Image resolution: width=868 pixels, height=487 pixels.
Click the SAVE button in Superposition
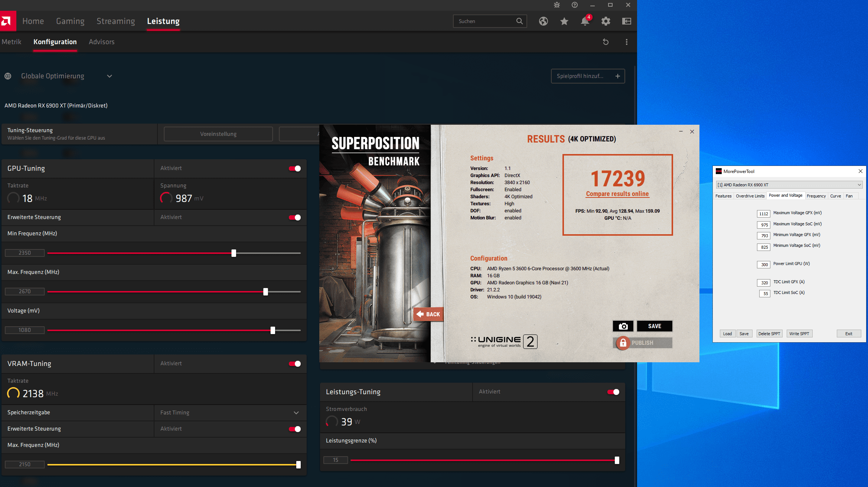tap(655, 326)
